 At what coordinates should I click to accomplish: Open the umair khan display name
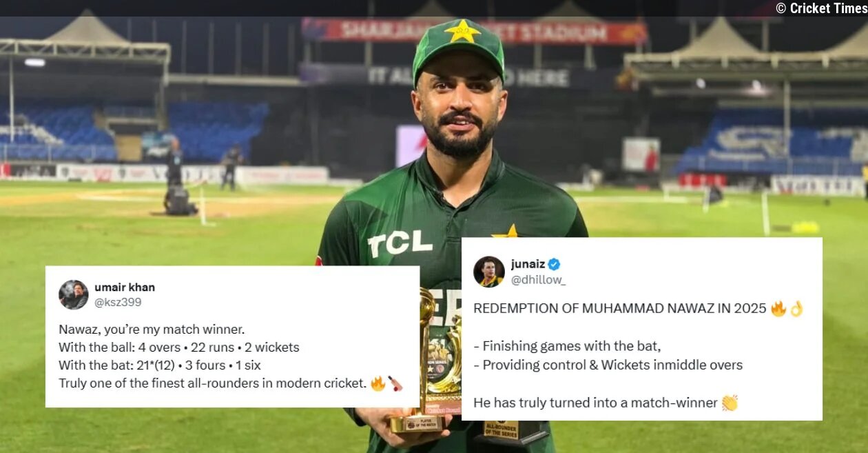(125, 287)
